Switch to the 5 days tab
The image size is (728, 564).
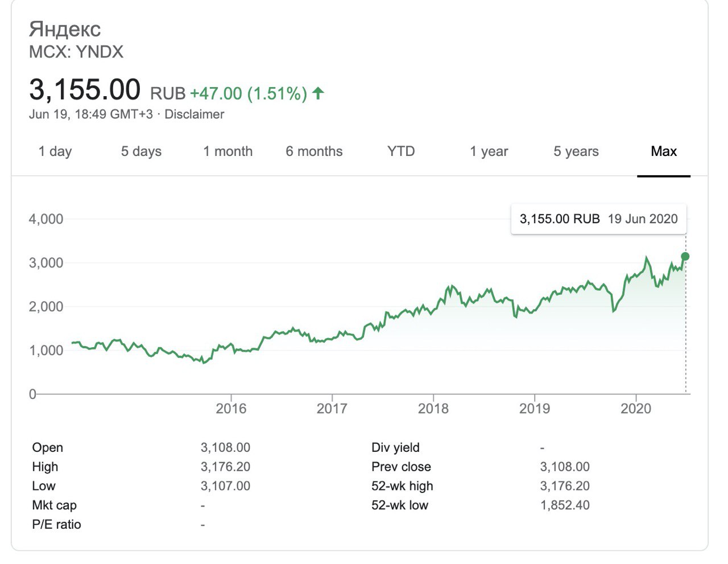[x=141, y=151]
